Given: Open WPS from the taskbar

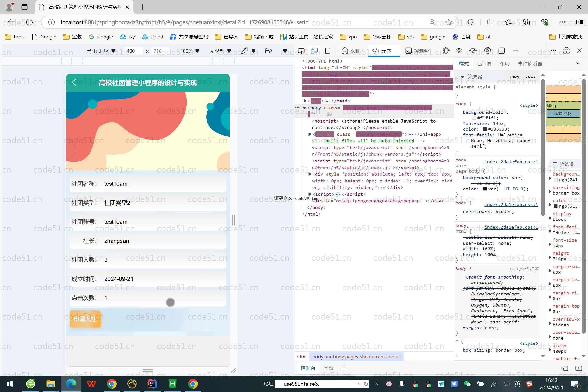Looking at the screenshot, I should 91,384.
